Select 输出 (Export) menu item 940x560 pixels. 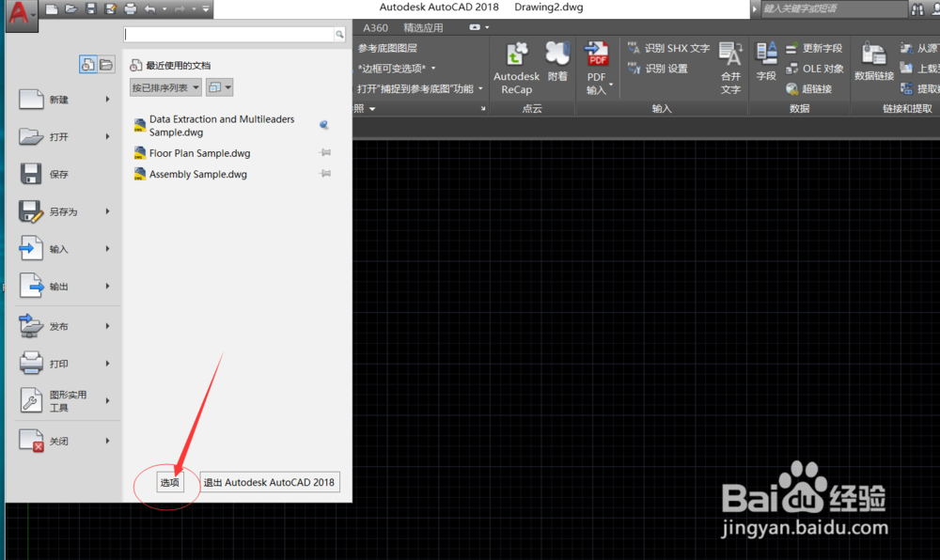point(58,287)
